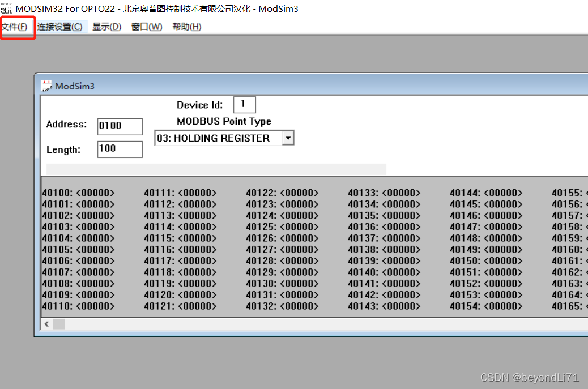The height and width of the screenshot is (389, 588).
Task: Select register 40128 value
Action: click(x=299, y=261)
